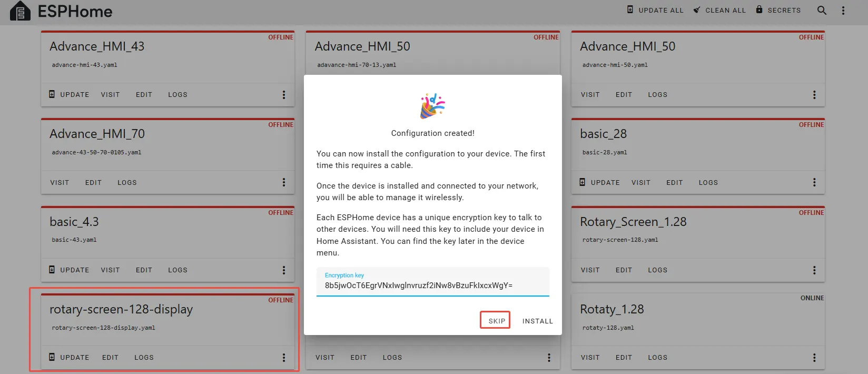This screenshot has width=868, height=374.
Task: Visit the Rotaty_1.28 device
Action: 590,357
